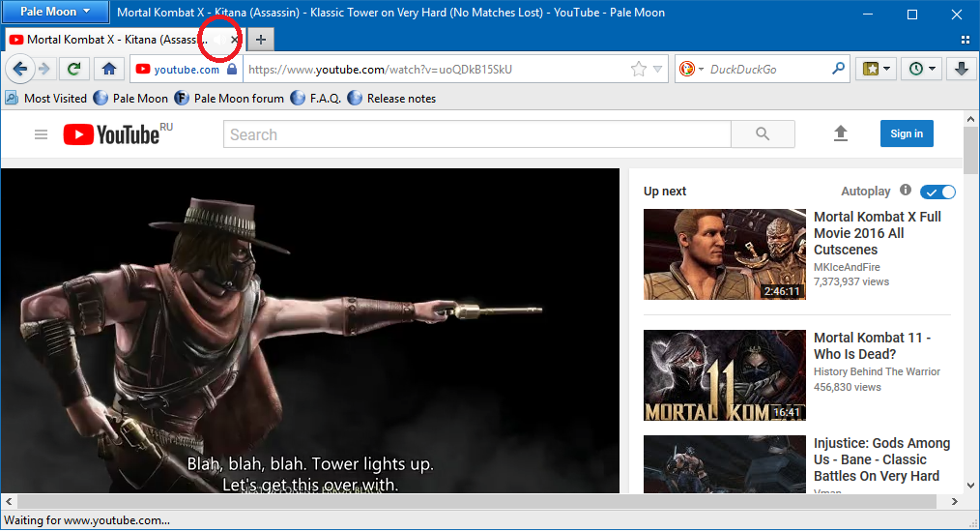Open the Injustice: Gods Among Us thumbnail
980x532 pixels.
click(x=725, y=464)
